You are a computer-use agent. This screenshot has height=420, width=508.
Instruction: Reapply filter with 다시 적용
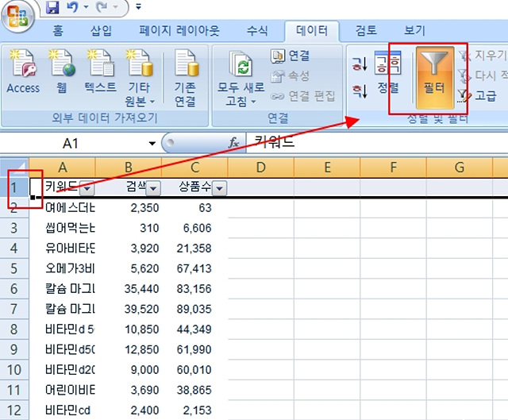click(483, 76)
